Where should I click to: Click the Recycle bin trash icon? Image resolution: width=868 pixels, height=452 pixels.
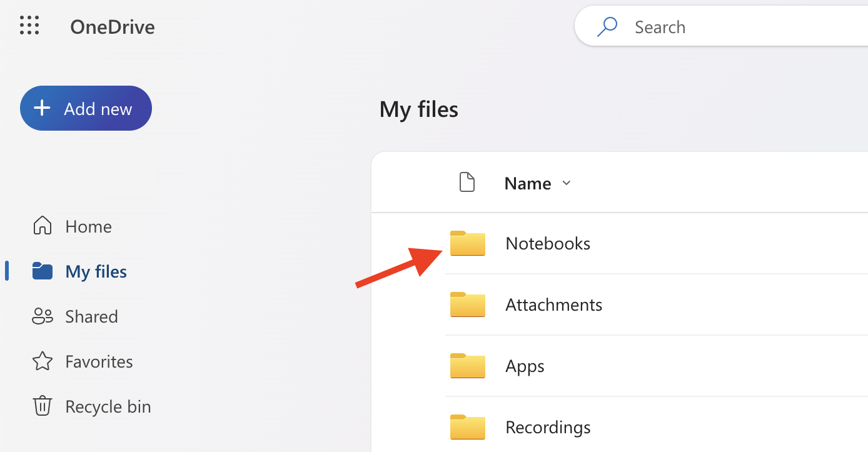[43, 406]
